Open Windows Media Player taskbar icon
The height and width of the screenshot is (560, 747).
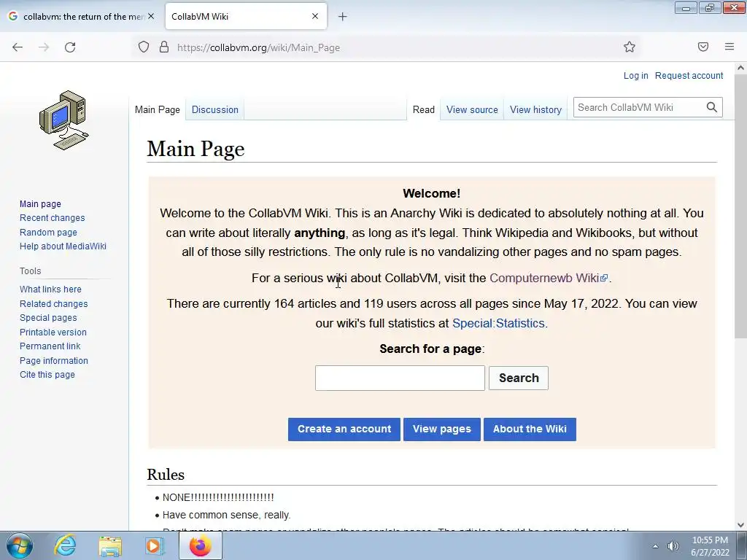[155, 545]
